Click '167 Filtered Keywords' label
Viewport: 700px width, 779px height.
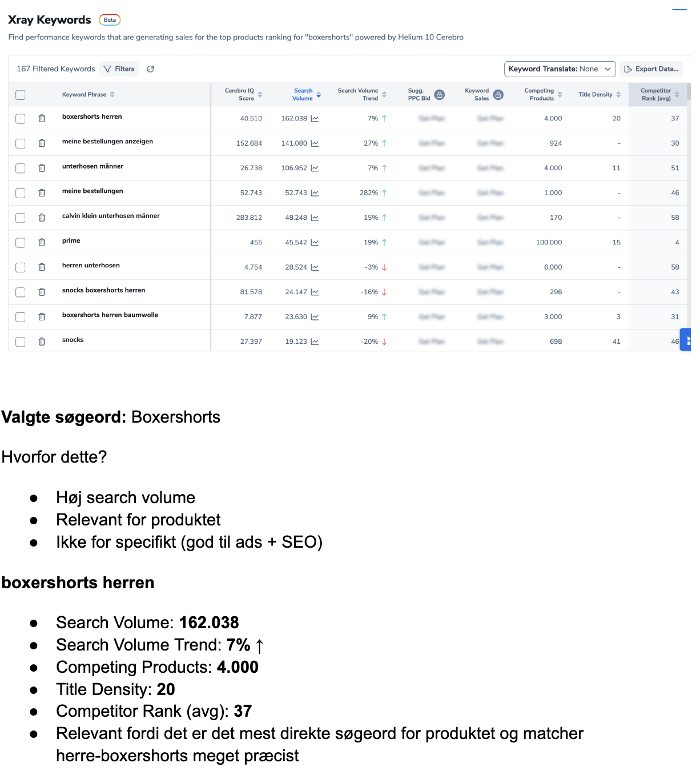coord(56,69)
